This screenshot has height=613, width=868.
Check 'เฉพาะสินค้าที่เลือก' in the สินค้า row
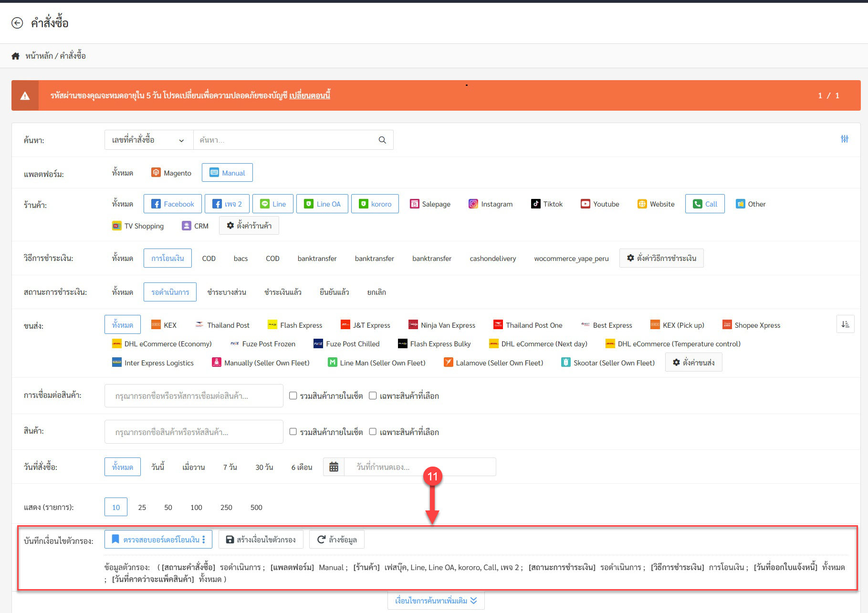(373, 432)
